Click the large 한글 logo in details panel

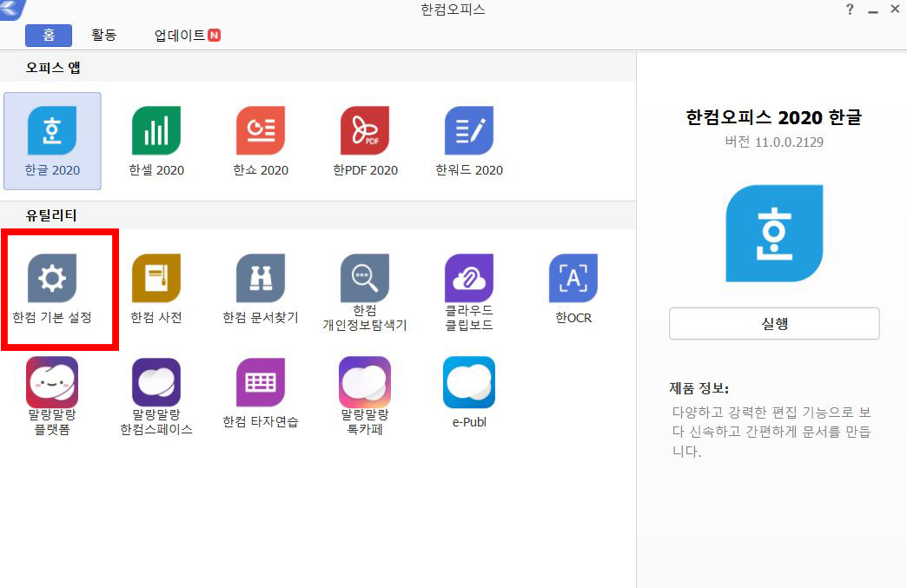[x=774, y=234]
